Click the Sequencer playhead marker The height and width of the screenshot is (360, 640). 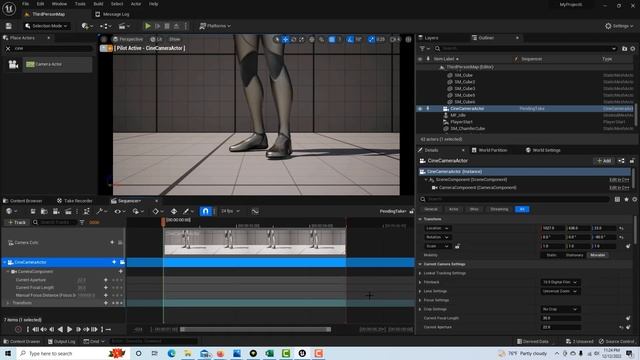pyautogui.click(x=163, y=222)
